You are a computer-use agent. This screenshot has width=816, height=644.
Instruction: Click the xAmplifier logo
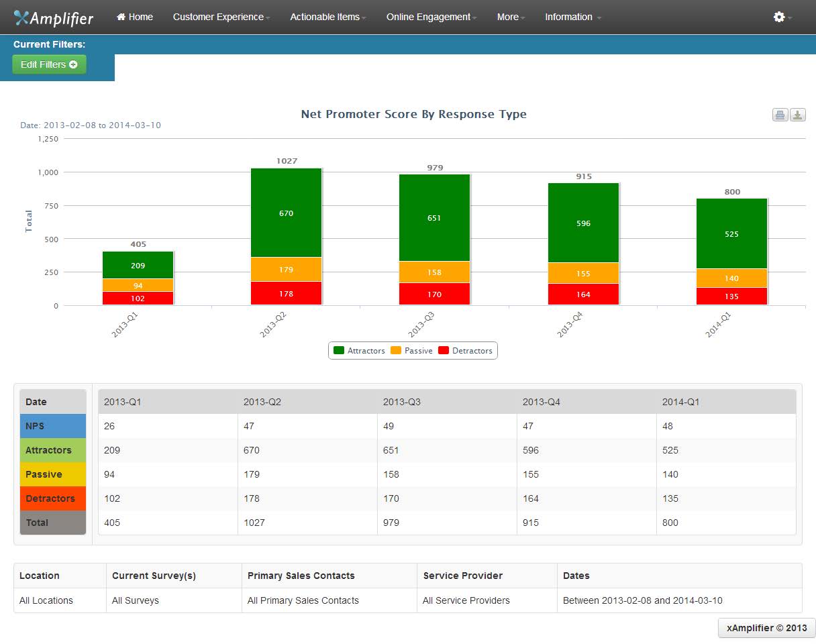coord(54,17)
